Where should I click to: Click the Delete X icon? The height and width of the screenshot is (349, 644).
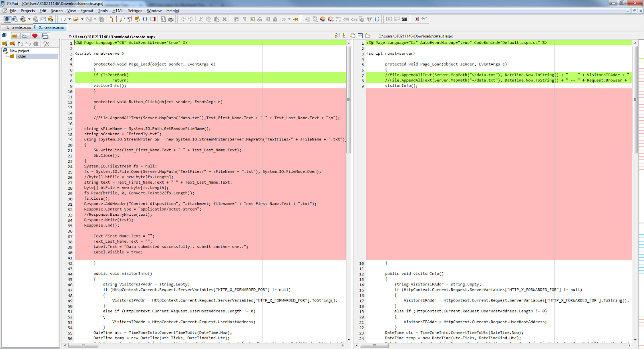[225, 19]
